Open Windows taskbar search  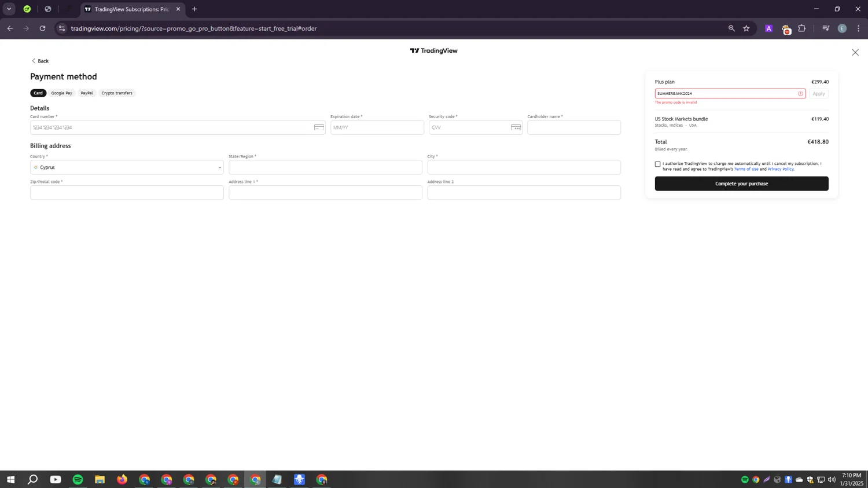click(x=33, y=479)
